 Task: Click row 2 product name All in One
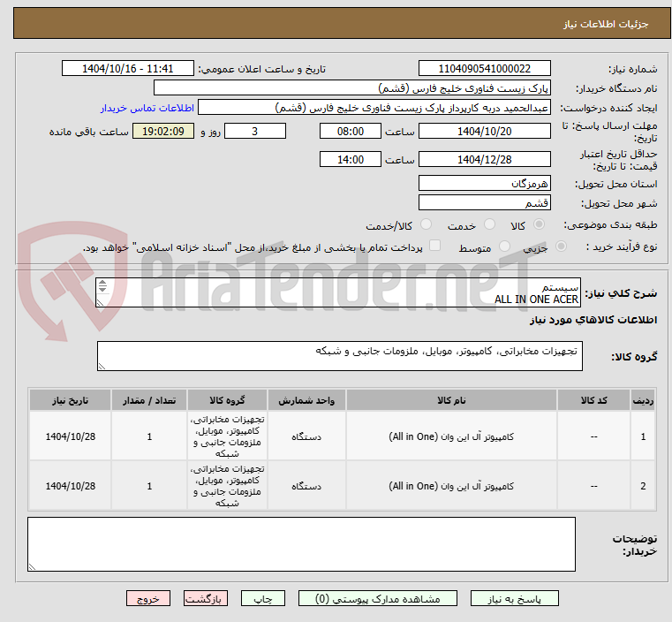[451, 486]
